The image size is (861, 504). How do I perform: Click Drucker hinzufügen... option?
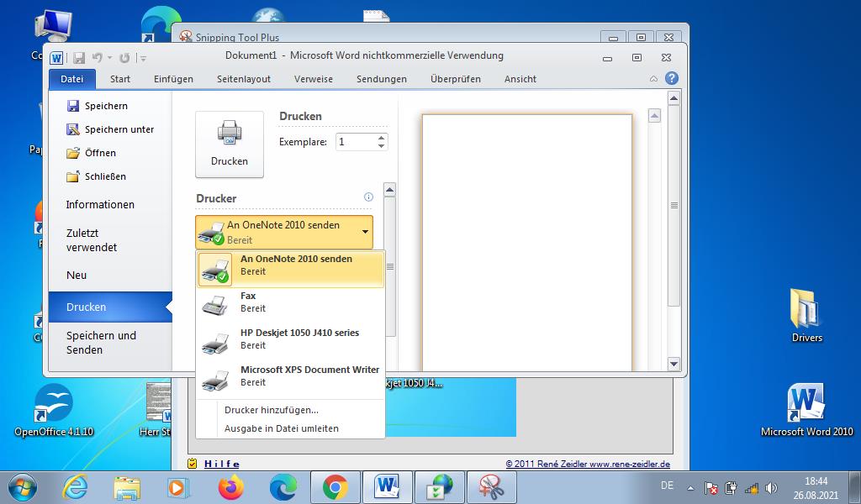(272, 410)
